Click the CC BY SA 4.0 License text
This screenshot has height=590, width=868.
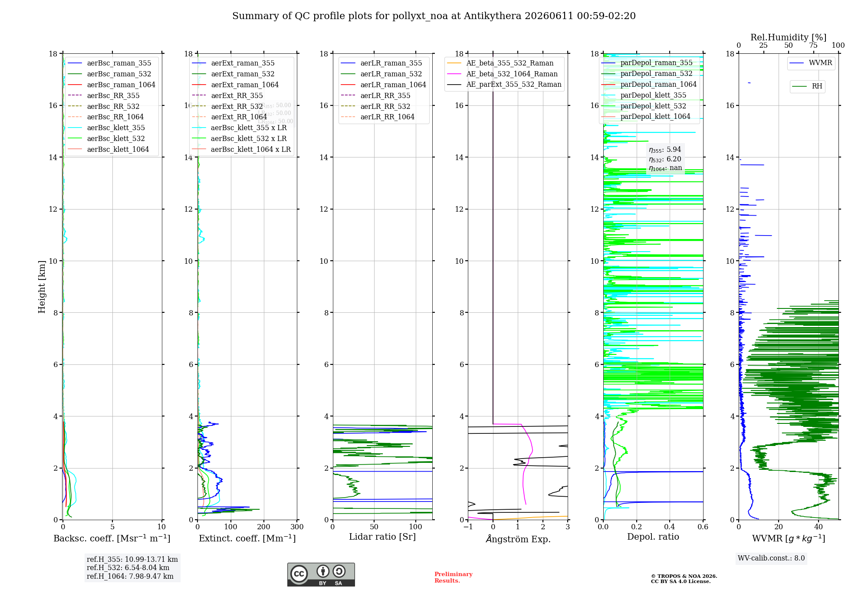click(x=681, y=582)
